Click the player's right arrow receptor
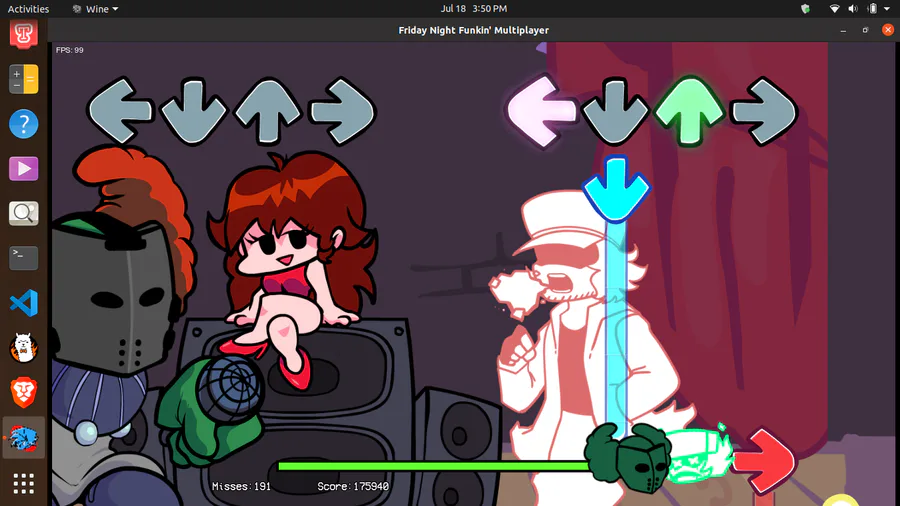This screenshot has width=900, height=506. (x=764, y=111)
